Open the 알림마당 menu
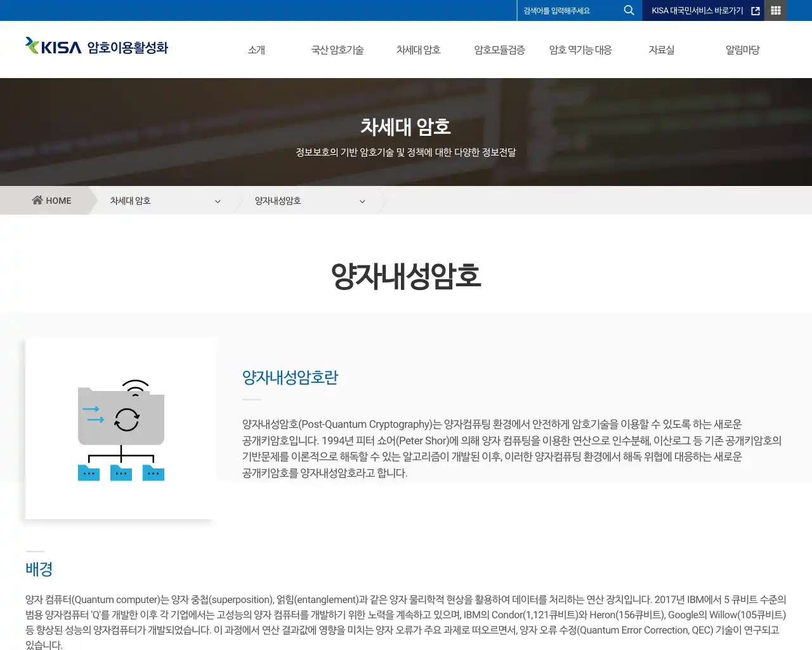812x650 pixels. click(743, 50)
